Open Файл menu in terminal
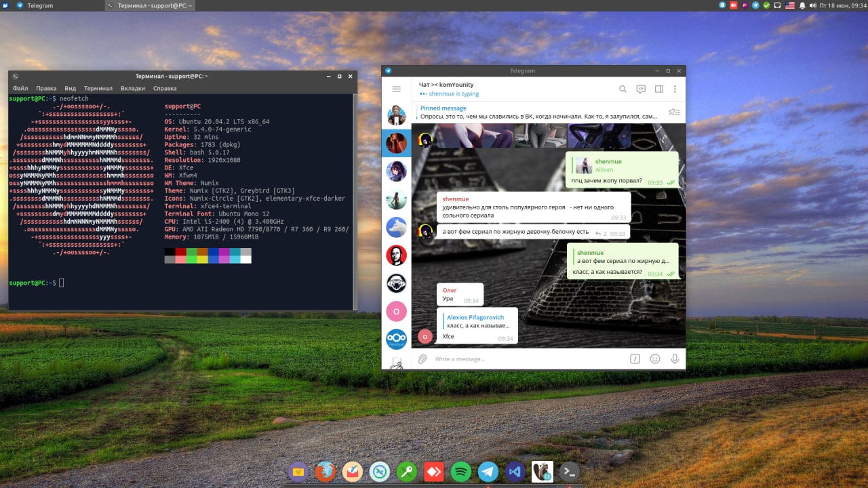868x488 pixels. [x=20, y=88]
